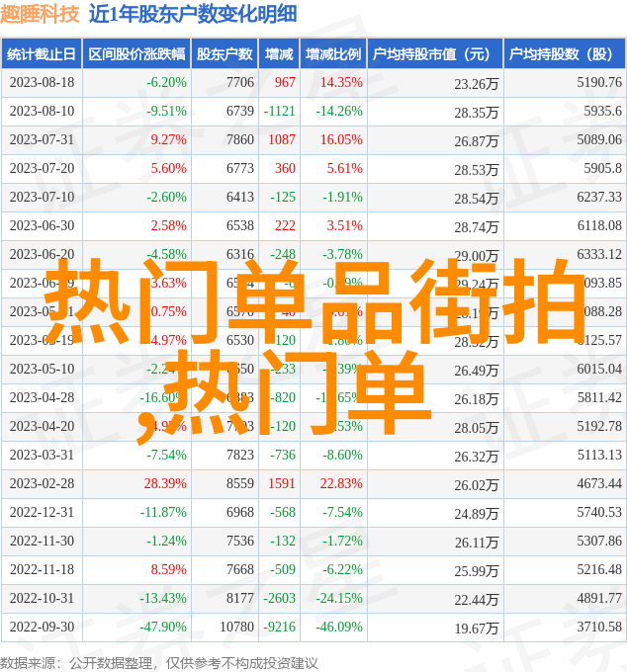Click the shares value 3710.58
The image size is (627, 672).
(599, 628)
